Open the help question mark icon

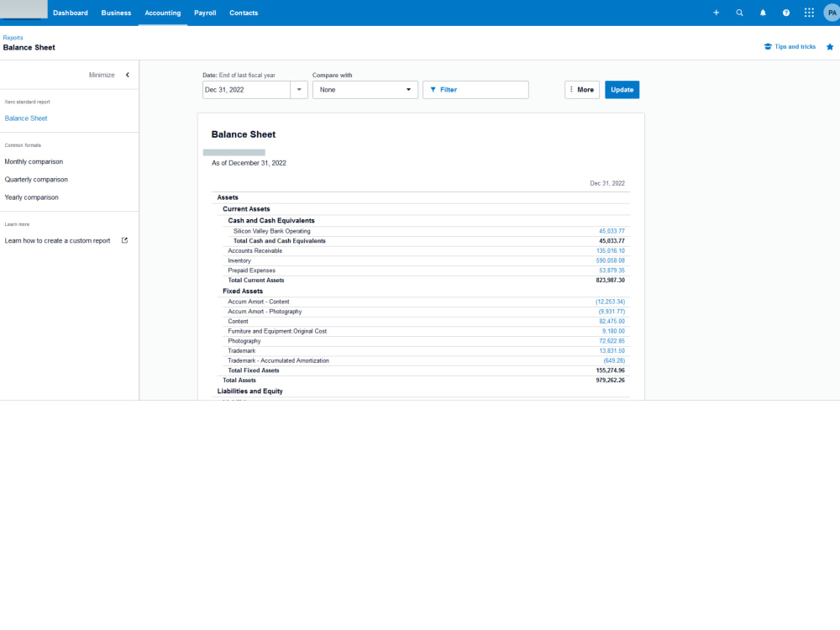(785, 13)
